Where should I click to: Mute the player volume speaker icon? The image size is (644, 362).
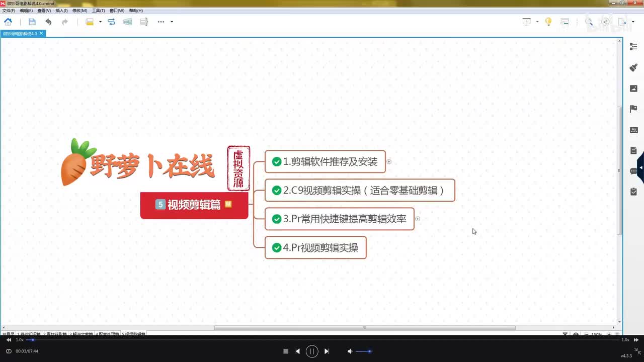(350, 351)
